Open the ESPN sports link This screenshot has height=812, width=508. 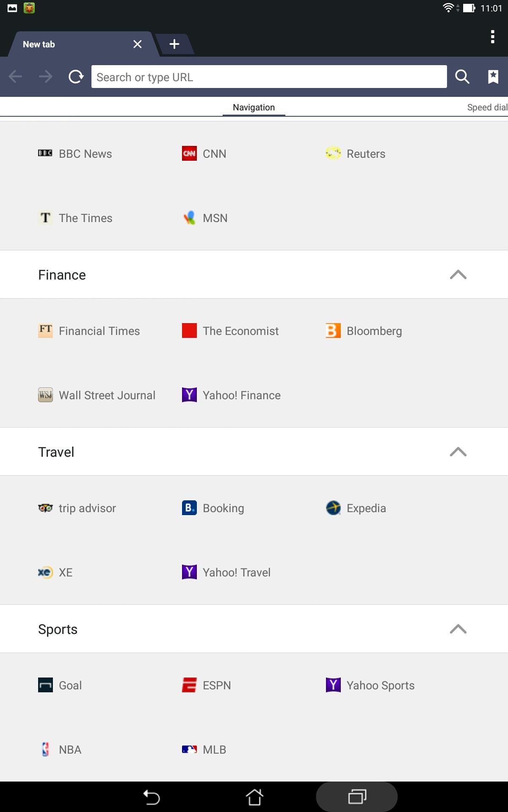click(216, 685)
